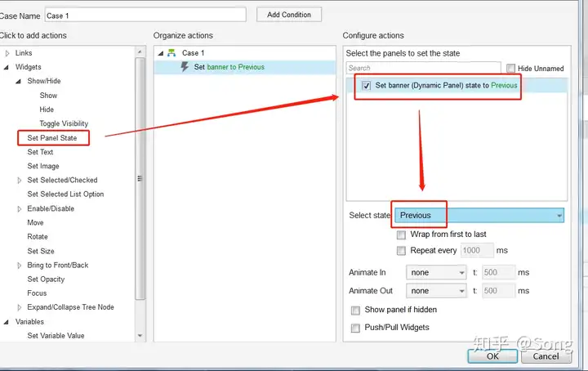Screen dimensions: 588x371
Task: Collapse the Show/Hide group
Action: pyautogui.click(x=18, y=82)
